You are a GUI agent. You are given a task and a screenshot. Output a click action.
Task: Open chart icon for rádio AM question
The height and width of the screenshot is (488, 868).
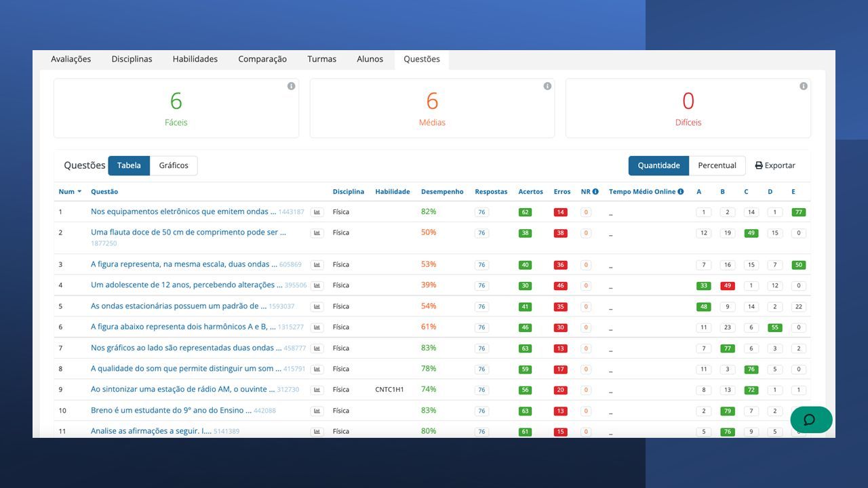click(317, 390)
